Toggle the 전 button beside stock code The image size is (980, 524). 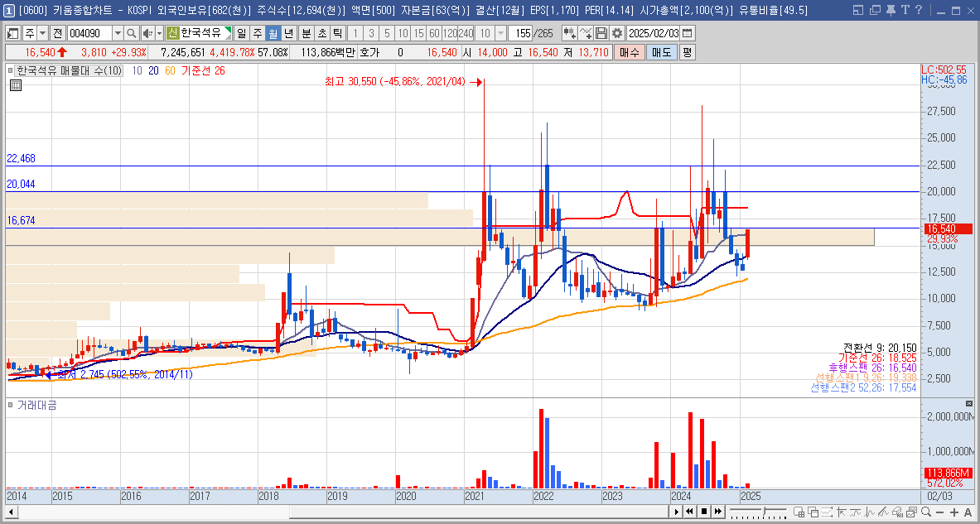pos(57,34)
